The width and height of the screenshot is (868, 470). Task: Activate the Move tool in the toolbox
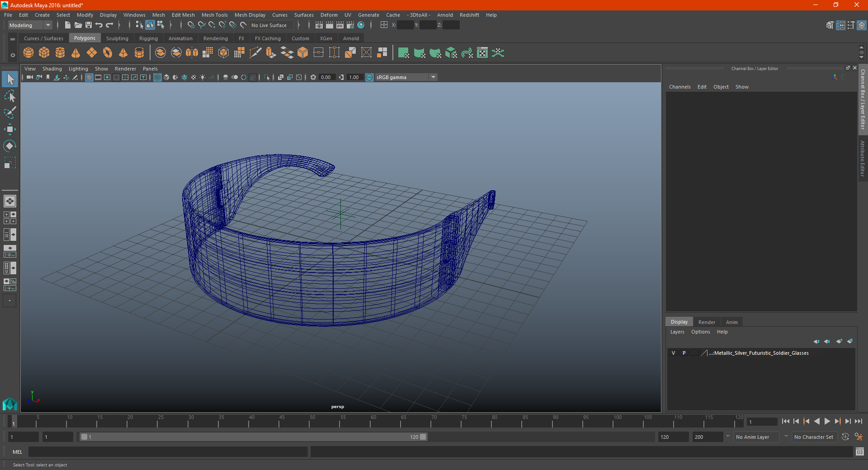click(x=9, y=129)
